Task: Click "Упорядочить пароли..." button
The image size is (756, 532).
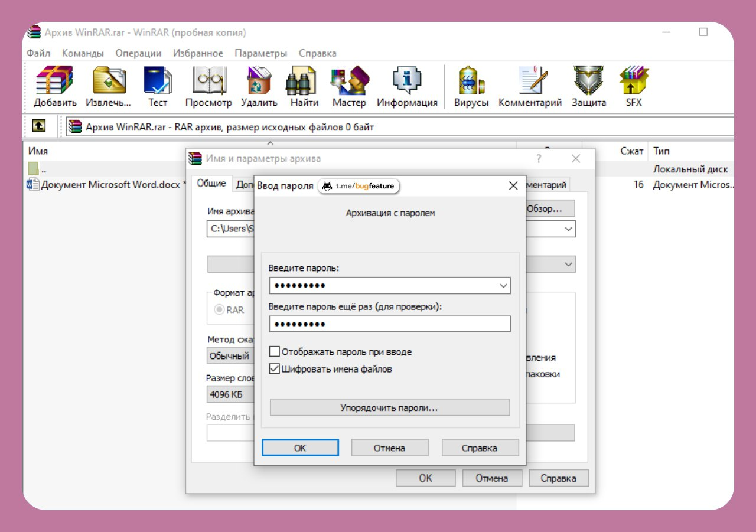Action: click(389, 407)
